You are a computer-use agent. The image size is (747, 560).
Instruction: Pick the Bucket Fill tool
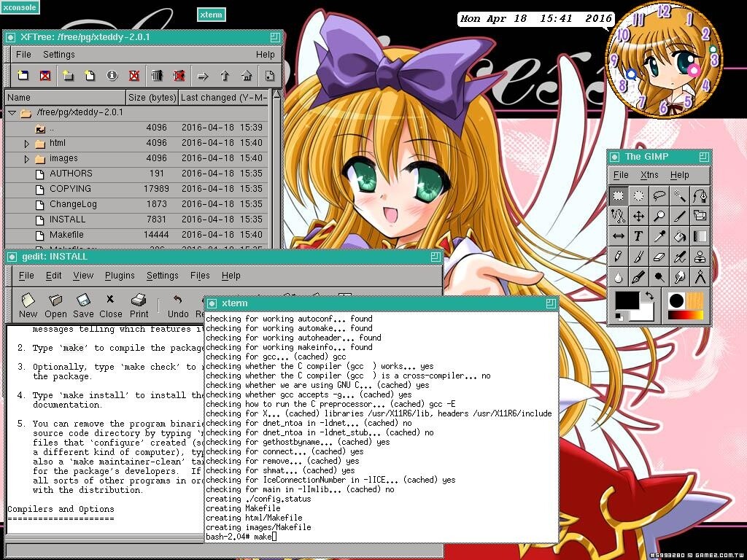(680, 236)
